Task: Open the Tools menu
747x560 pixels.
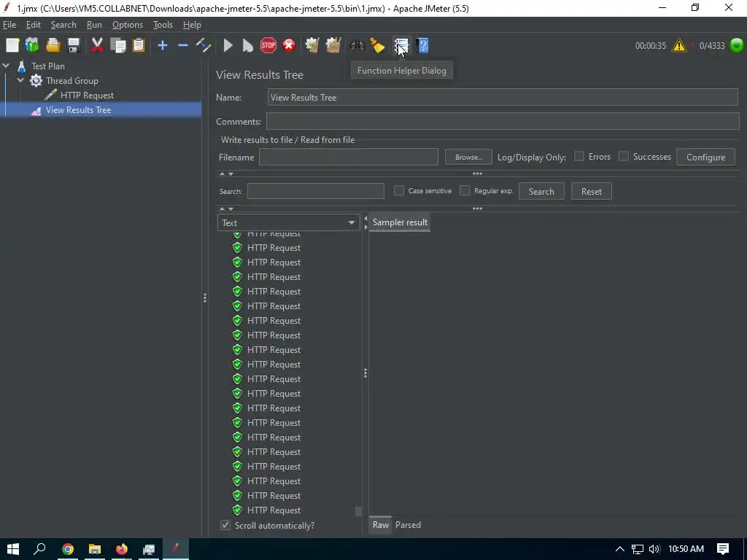Action: [163, 25]
